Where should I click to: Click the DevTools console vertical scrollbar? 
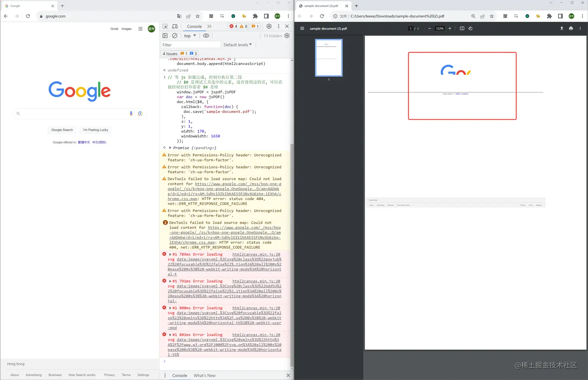292,255
